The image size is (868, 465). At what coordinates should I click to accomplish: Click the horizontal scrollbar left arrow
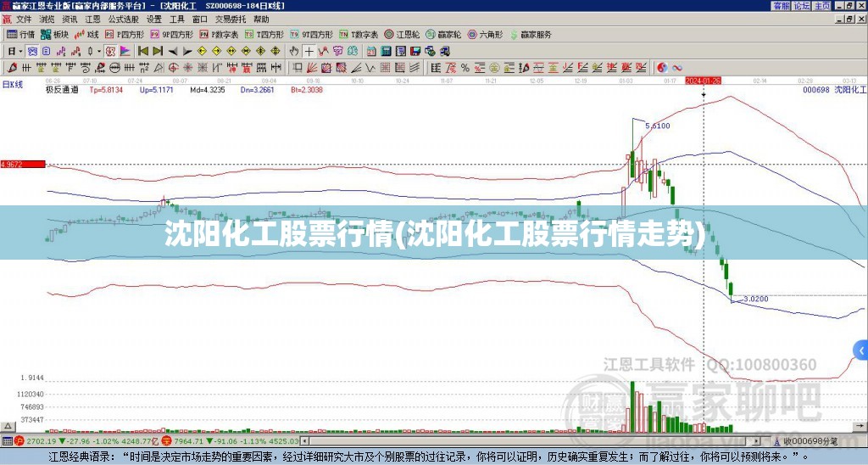(x=304, y=441)
